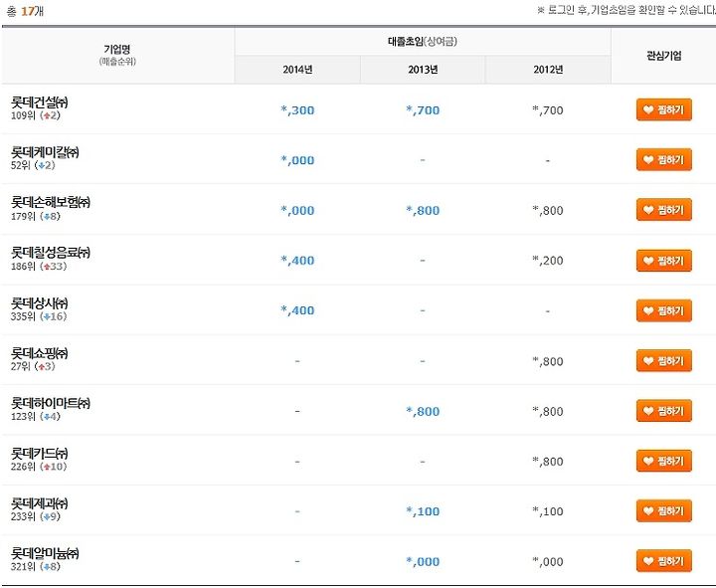Select 롯데건설 2012 value *,700
Screen dimensions: 716x588
pos(548,110)
